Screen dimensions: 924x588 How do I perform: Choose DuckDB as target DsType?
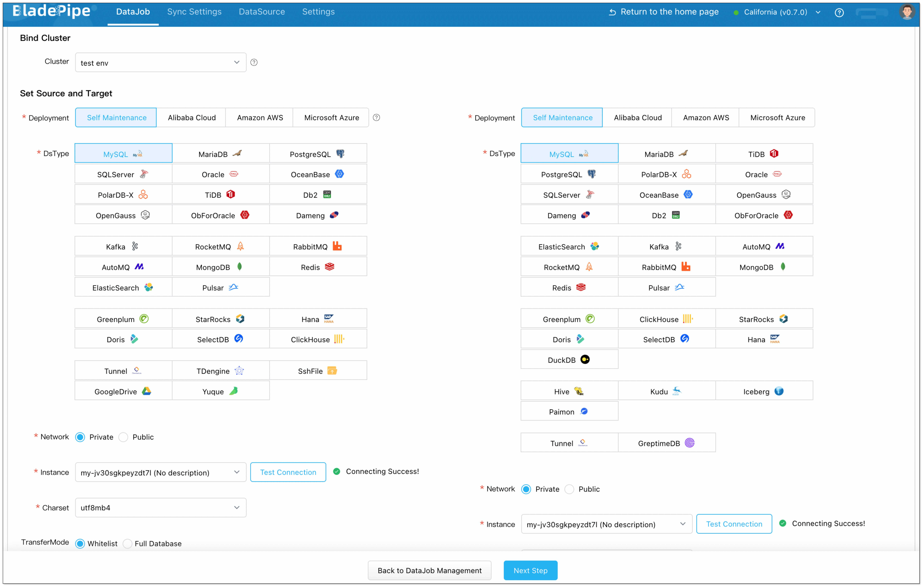pos(569,360)
